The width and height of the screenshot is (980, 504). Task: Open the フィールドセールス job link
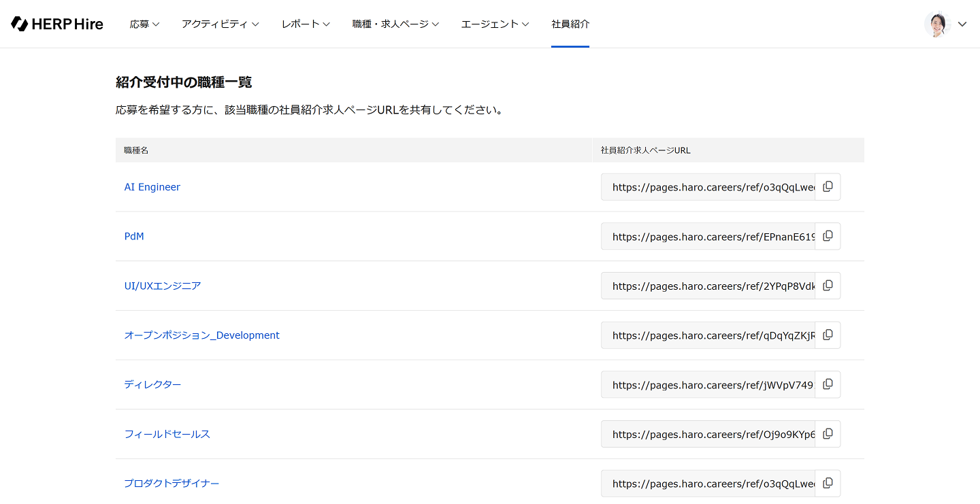(167, 434)
